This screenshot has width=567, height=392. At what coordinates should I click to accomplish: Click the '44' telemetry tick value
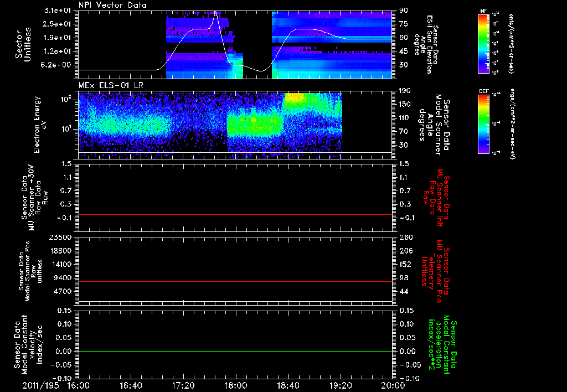[x=404, y=291]
